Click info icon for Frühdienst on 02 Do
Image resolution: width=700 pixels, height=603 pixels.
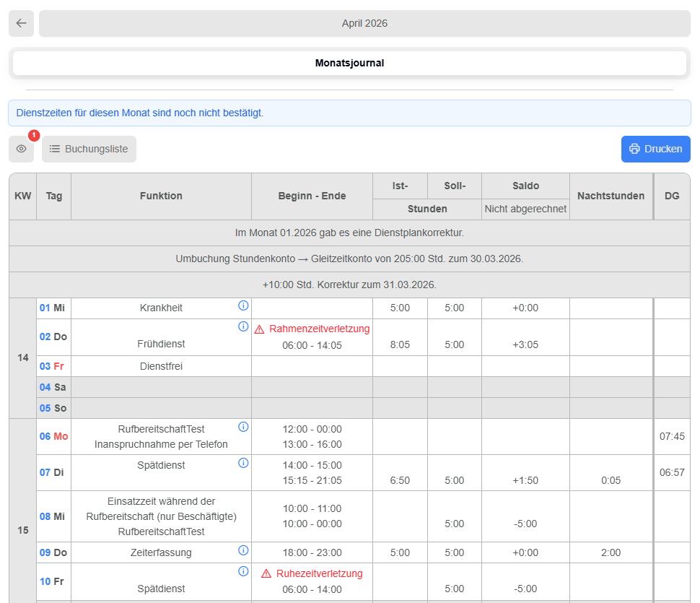(x=243, y=326)
